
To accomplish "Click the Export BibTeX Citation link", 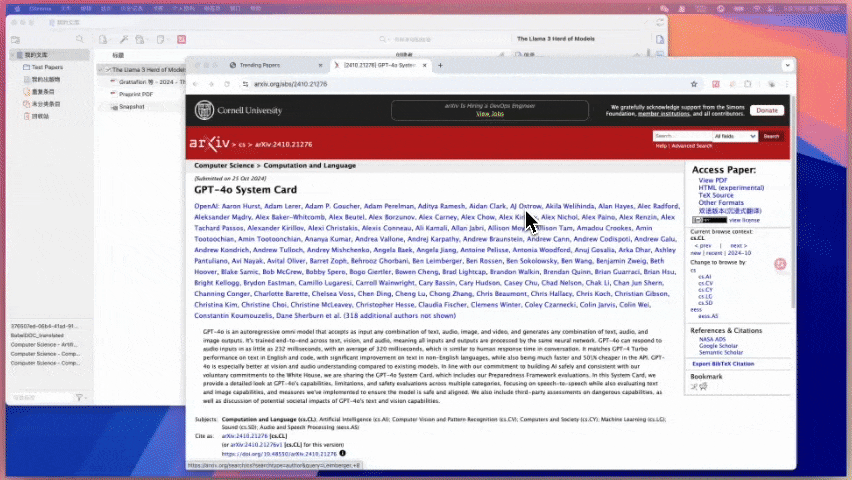I will (x=723, y=364).
